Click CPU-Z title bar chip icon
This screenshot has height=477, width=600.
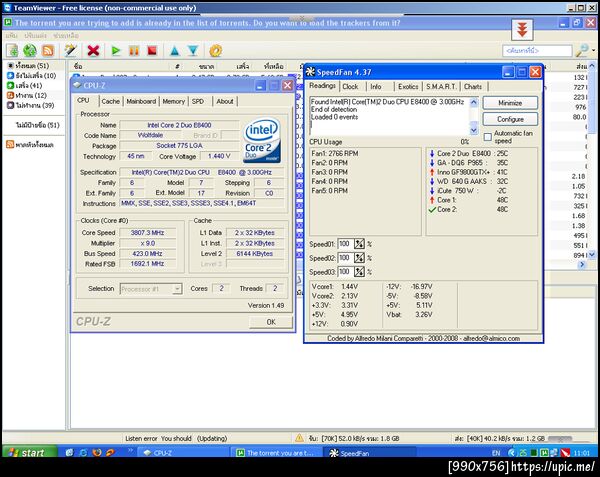point(77,85)
